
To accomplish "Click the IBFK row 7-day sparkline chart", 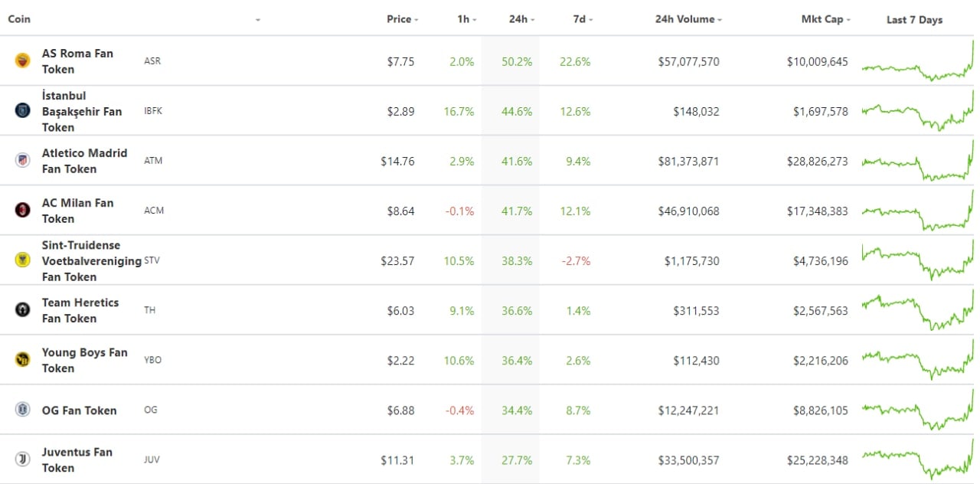I will coord(917,111).
